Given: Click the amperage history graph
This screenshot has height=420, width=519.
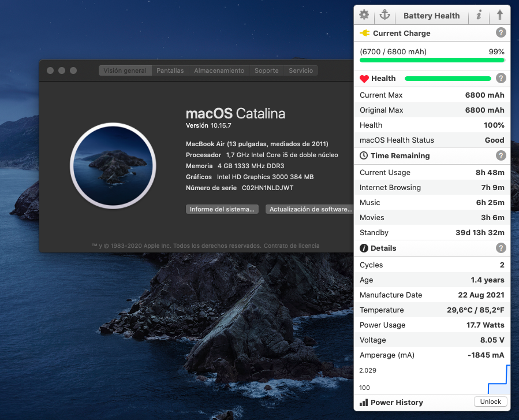Looking at the screenshot, I should [432, 378].
